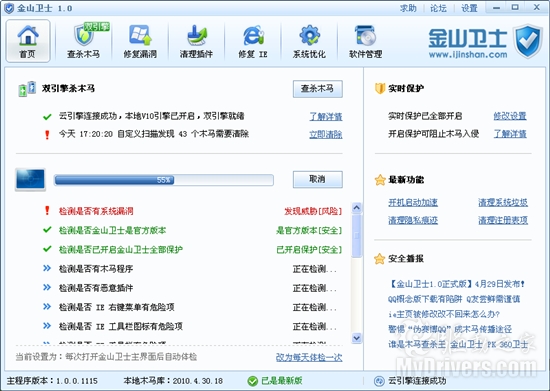Image resolution: width=550 pixels, height=391 pixels.
Task: Click red exclamation icon beside 系统漏洞 row
Action: point(47,210)
